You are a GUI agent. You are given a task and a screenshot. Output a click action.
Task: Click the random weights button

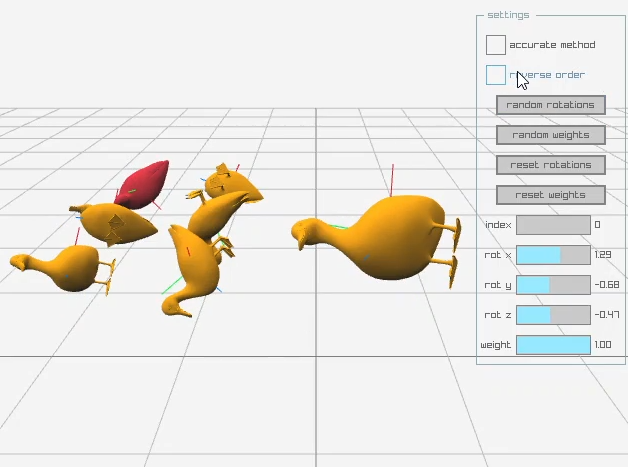(550, 135)
